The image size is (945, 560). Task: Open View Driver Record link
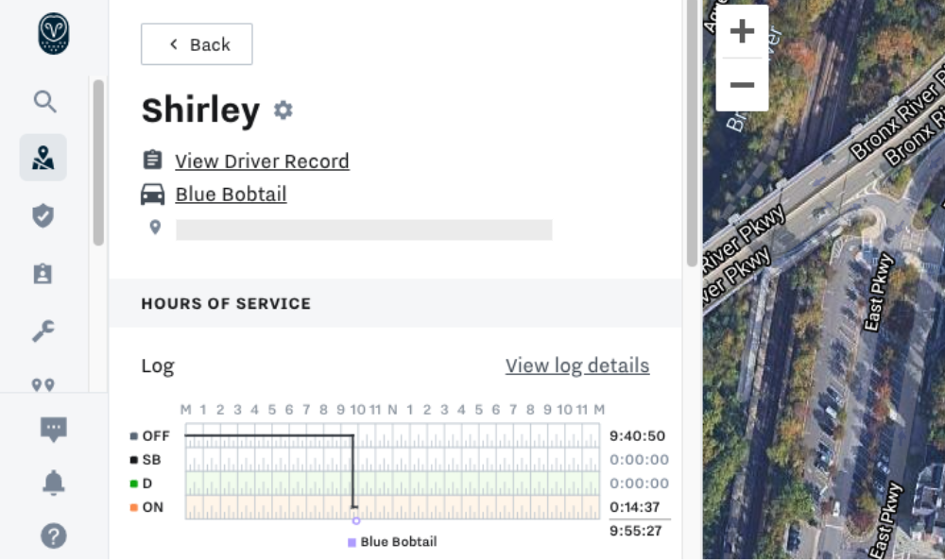click(262, 161)
